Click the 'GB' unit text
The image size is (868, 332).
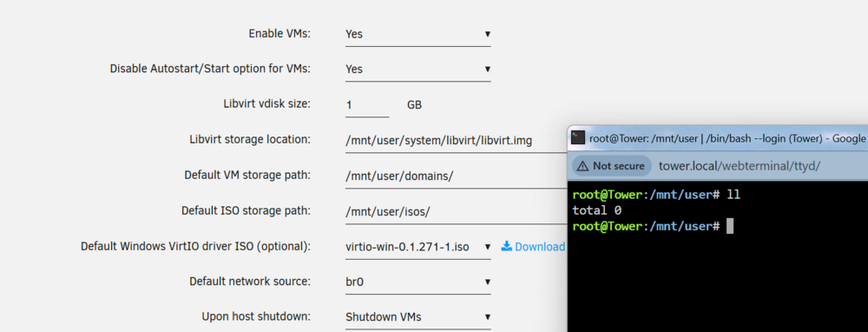pyautogui.click(x=414, y=105)
